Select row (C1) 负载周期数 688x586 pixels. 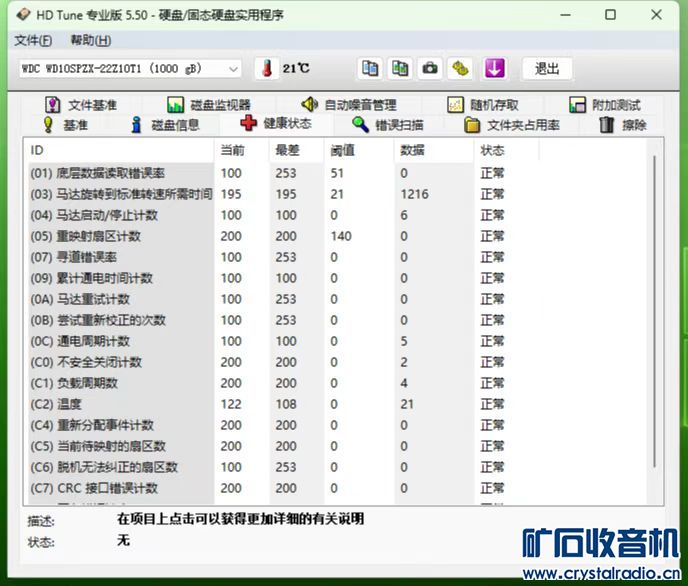pyautogui.click(x=338, y=383)
